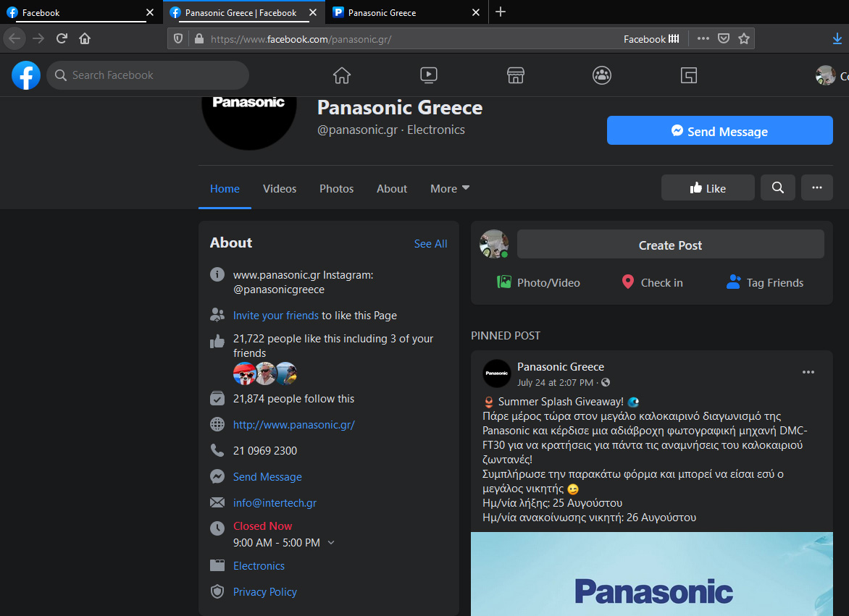Expand the More dropdown tab
The width and height of the screenshot is (849, 616).
449,189
